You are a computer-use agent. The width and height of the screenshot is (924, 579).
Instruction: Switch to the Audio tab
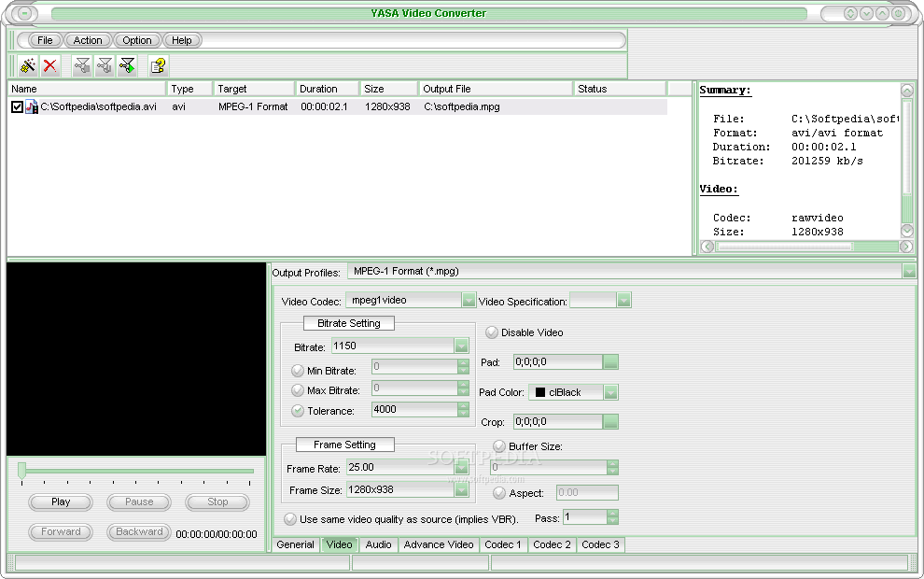[378, 544]
